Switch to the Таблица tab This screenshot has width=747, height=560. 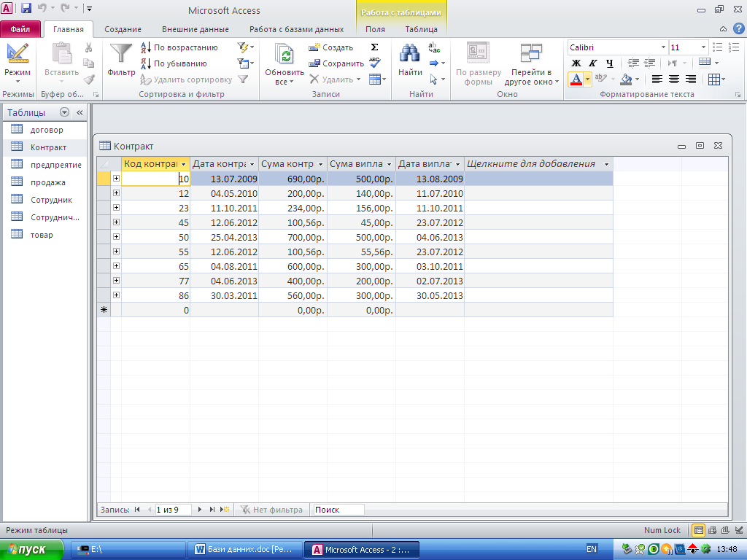click(x=421, y=29)
